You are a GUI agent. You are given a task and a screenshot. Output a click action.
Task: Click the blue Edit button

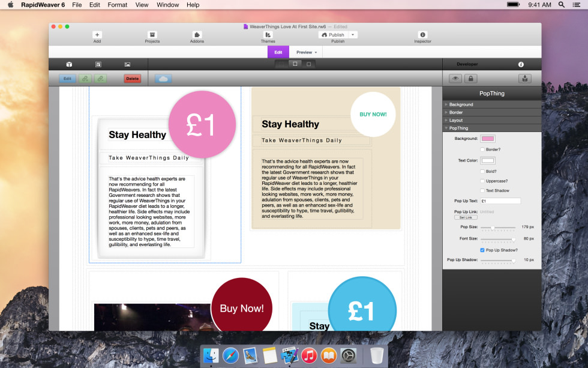pos(67,79)
